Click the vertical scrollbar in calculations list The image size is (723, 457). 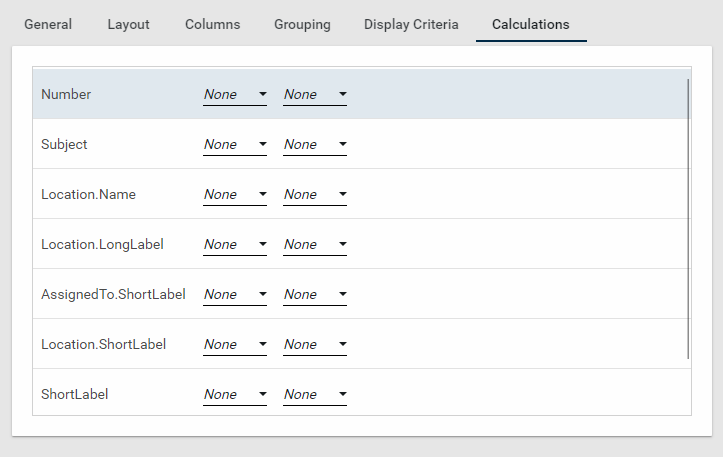(688, 218)
